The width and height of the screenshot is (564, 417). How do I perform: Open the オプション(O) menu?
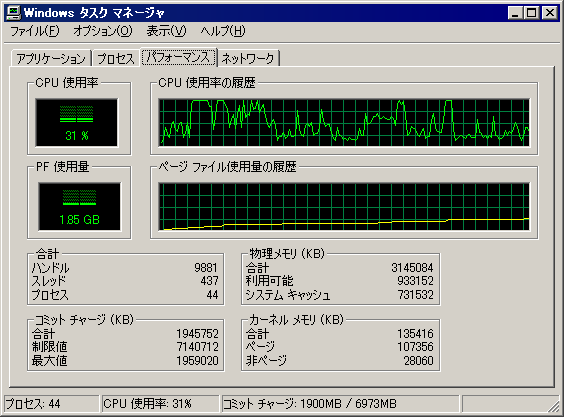[103, 31]
